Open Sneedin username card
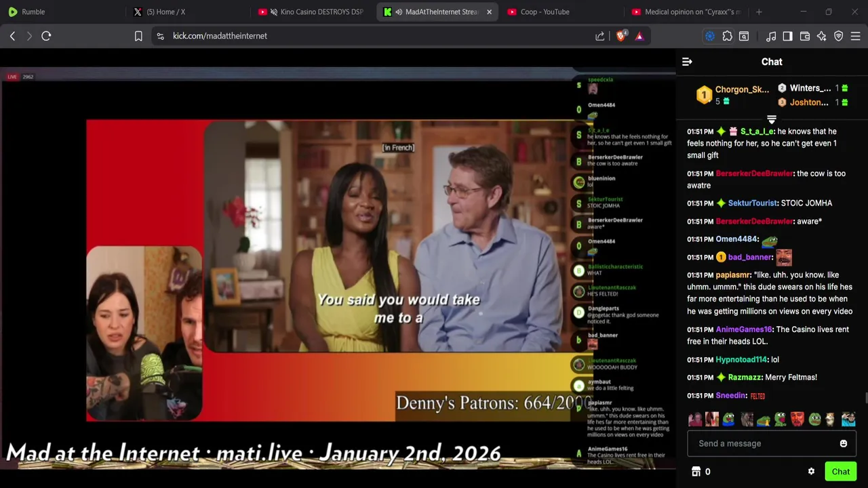Viewport: 868px width, 488px height. 731,396
